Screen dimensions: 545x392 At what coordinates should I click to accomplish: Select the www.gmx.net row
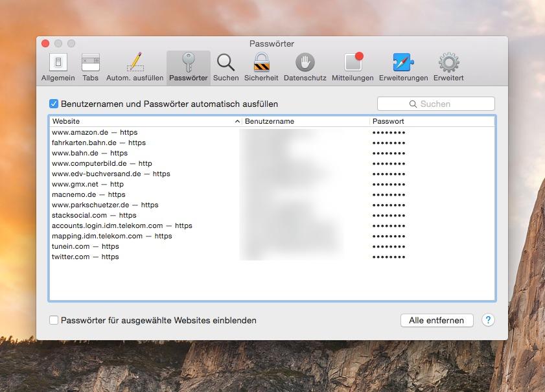[272, 184]
